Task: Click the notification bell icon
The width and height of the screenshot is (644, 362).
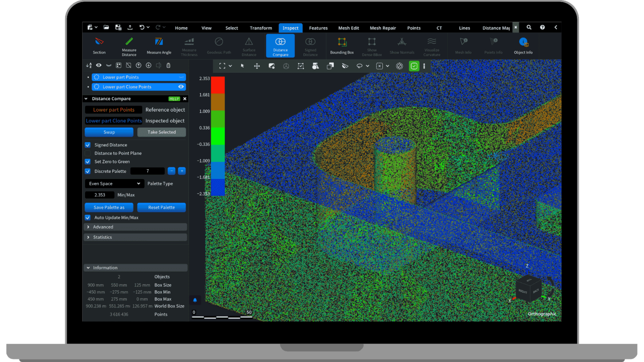Action: pyautogui.click(x=195, y=300)
